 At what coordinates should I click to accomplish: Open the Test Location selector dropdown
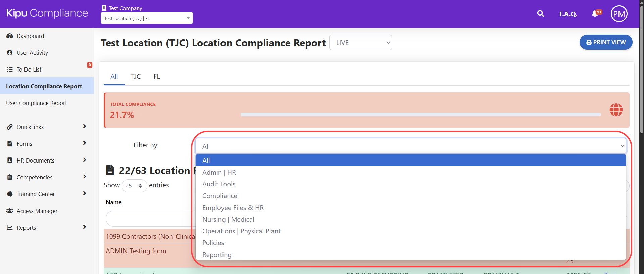147,18
